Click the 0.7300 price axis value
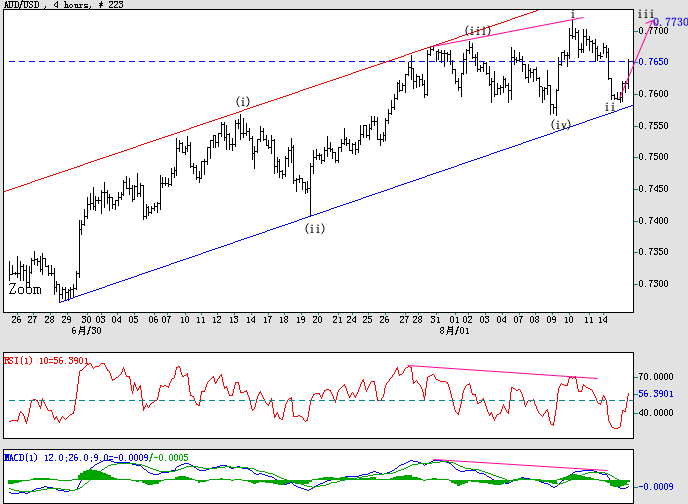This screenshot has width=688, height=504. click(x=653, y=284)
